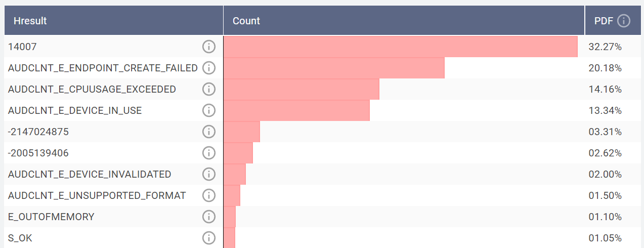View info for -2147024875 row
644x248 pixels.
[x=209, y=132]
